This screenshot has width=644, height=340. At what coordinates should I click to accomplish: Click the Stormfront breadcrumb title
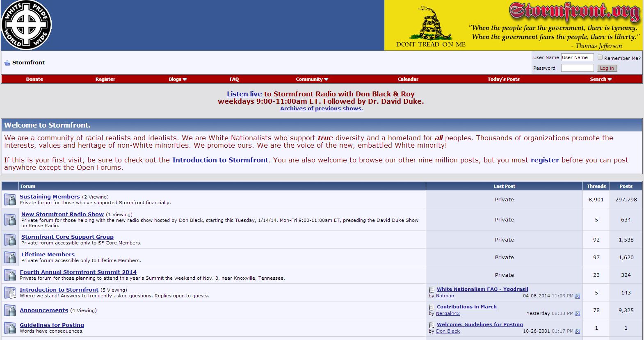(x=28, y=63)
